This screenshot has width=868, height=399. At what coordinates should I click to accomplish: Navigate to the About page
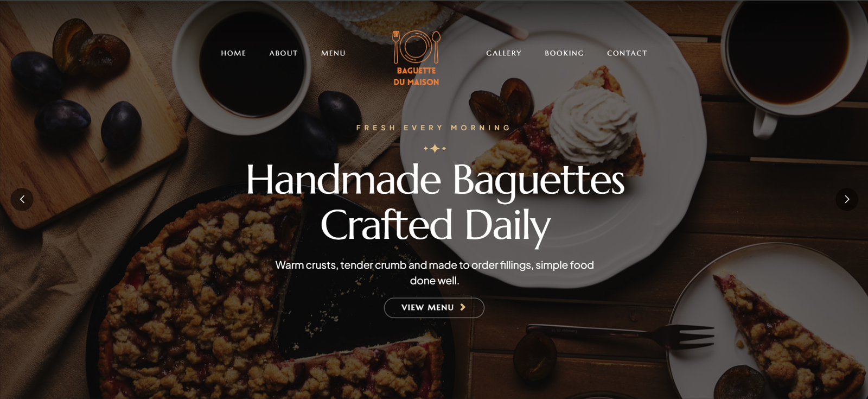pos(283,53)
